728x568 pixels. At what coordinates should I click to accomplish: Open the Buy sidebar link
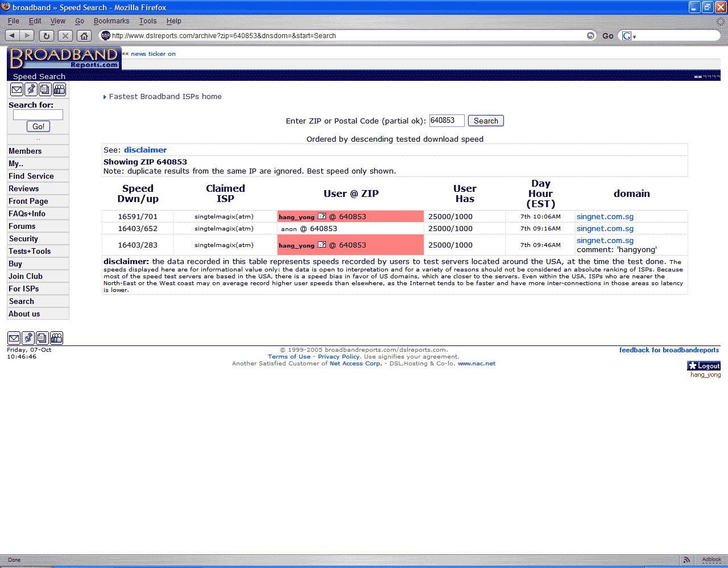[15, 264]
